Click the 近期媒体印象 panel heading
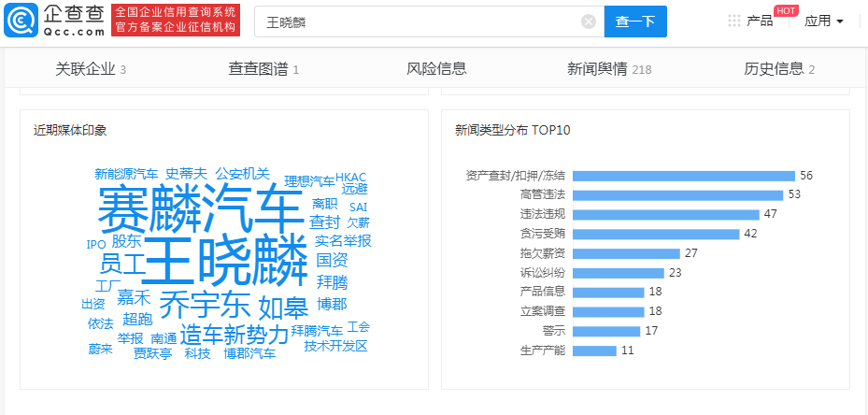 click(70, 131)
